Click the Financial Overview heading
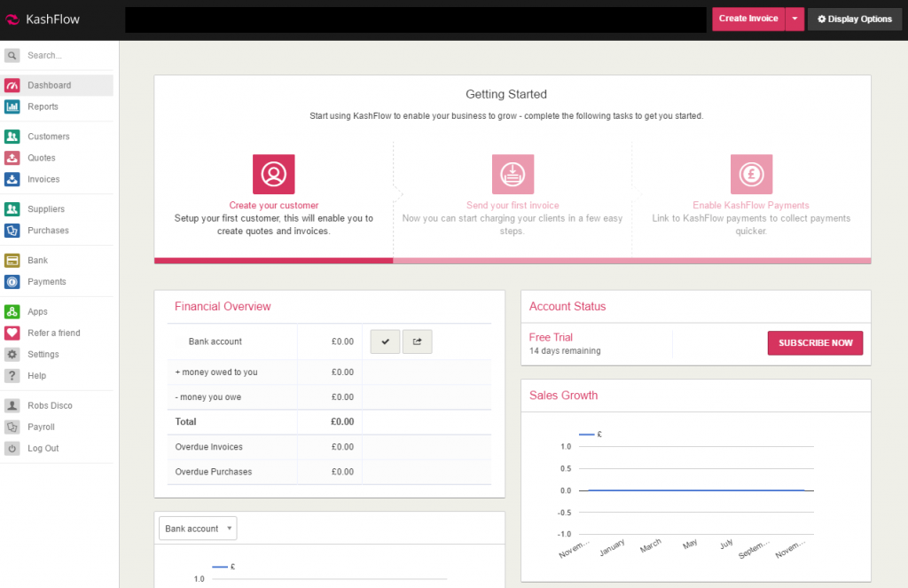908x588 pixels. pyautogui.click(x=223, y=307)
